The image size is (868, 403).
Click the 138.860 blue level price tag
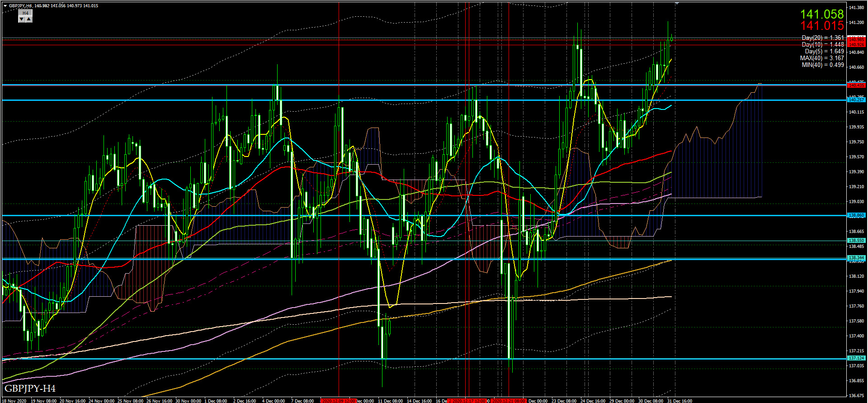click(x=857, y=215)
